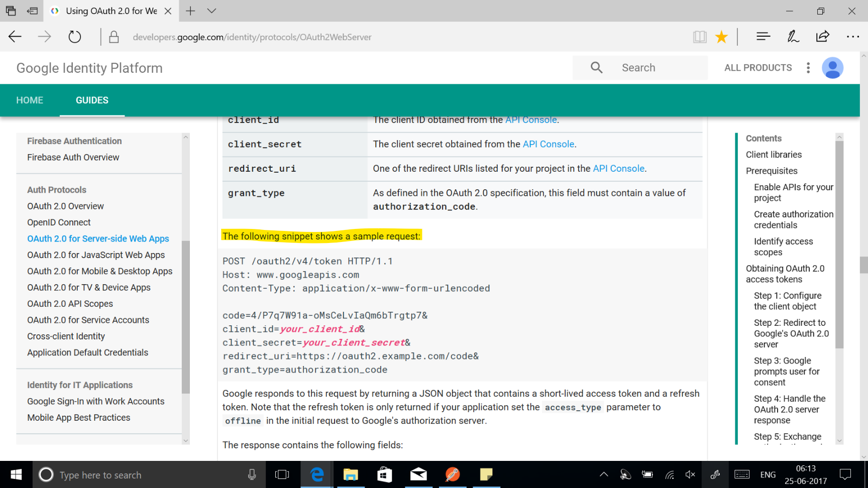Show hidden tray icons chevron
Screen dimensions: 868x488
tap(604, 474)
